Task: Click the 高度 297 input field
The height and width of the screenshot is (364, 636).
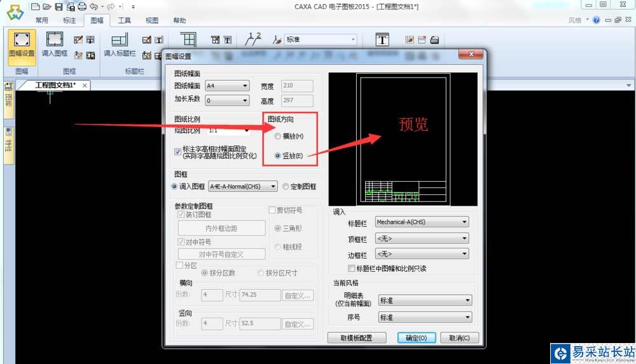Action: tap(297, 100)
